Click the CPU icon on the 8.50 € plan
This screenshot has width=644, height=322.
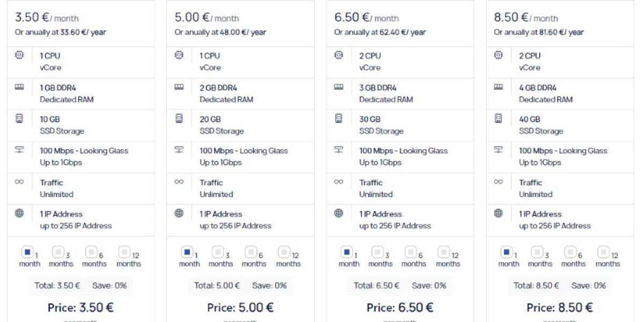pyautogui.click(x=499, y=55)
